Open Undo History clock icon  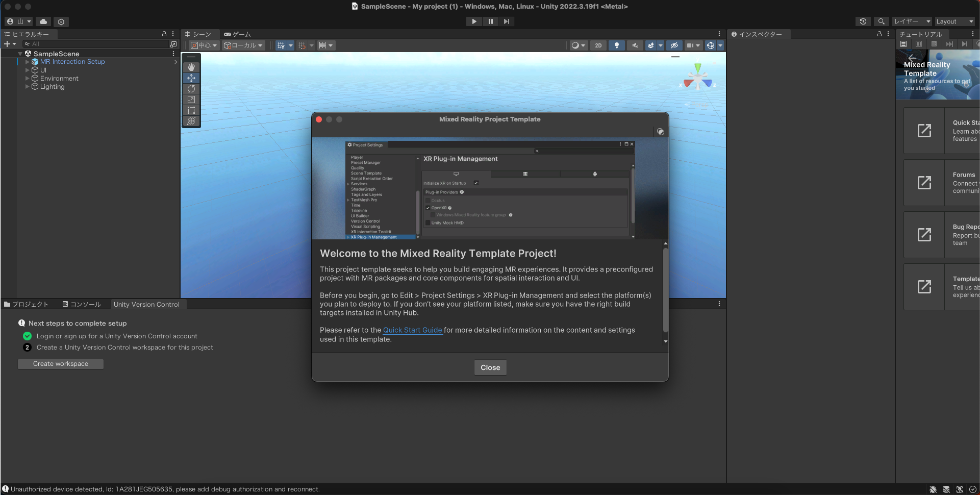click(x=863, y=21)
